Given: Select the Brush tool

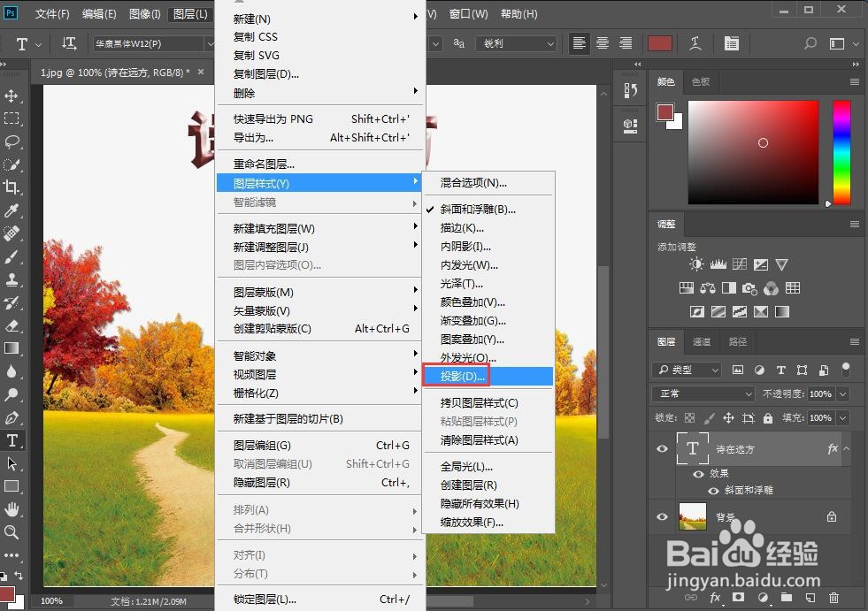Looking at the screenshot, I should pyautogui.click(x=12, y=256).
